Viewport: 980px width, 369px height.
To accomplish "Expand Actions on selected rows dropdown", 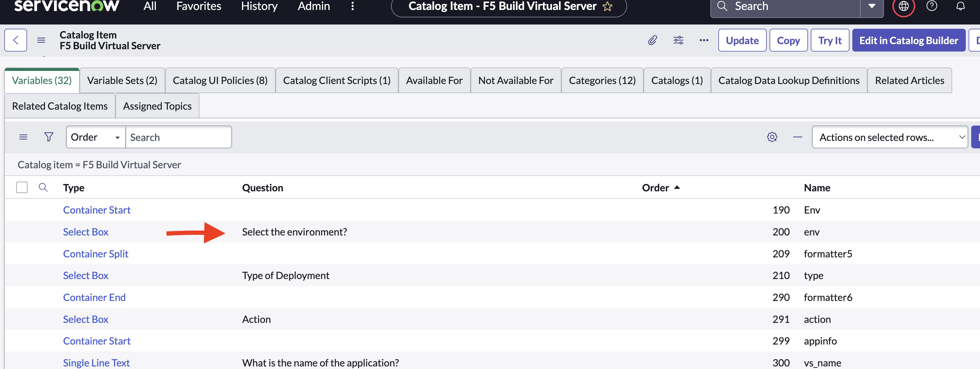I will (890, 137).
